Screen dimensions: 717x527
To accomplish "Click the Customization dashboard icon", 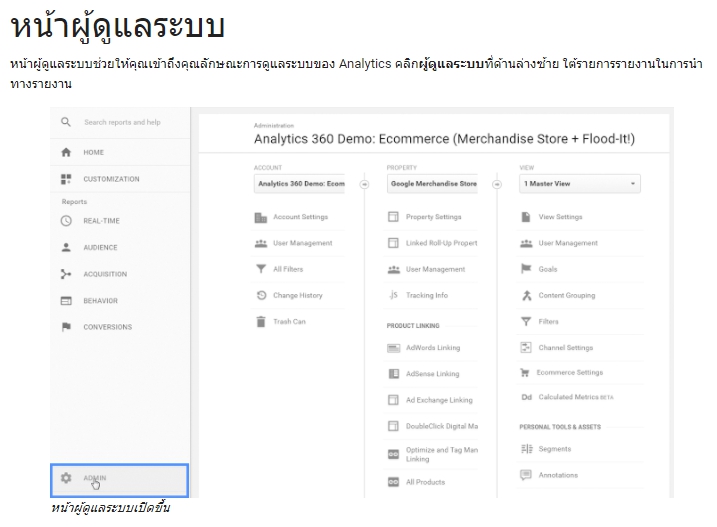I will point(66,179).
